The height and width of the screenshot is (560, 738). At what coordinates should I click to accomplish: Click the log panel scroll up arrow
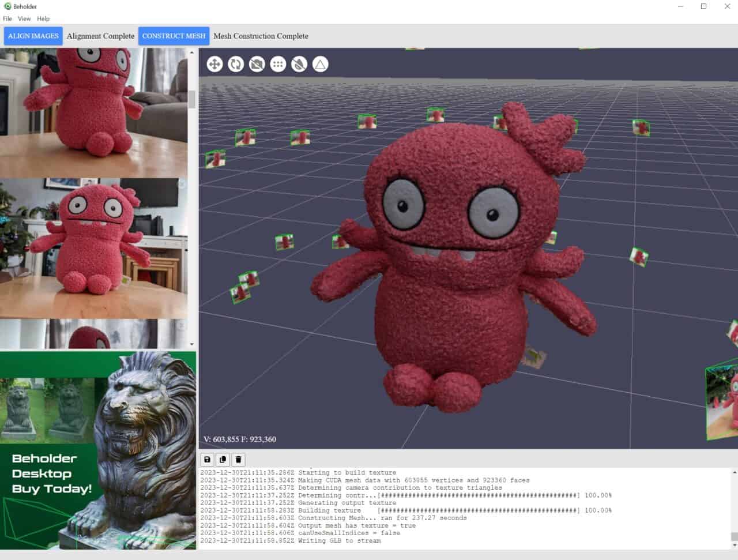734,472
